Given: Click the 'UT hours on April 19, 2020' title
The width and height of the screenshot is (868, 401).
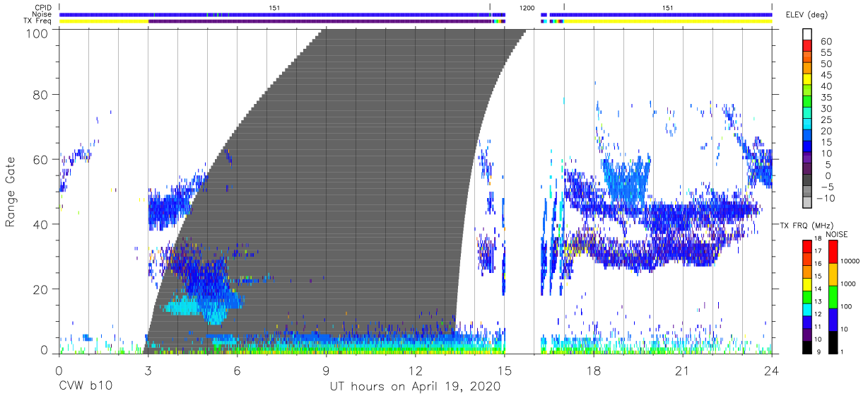Looking at the screenshot, I should [x=415, y=386].
